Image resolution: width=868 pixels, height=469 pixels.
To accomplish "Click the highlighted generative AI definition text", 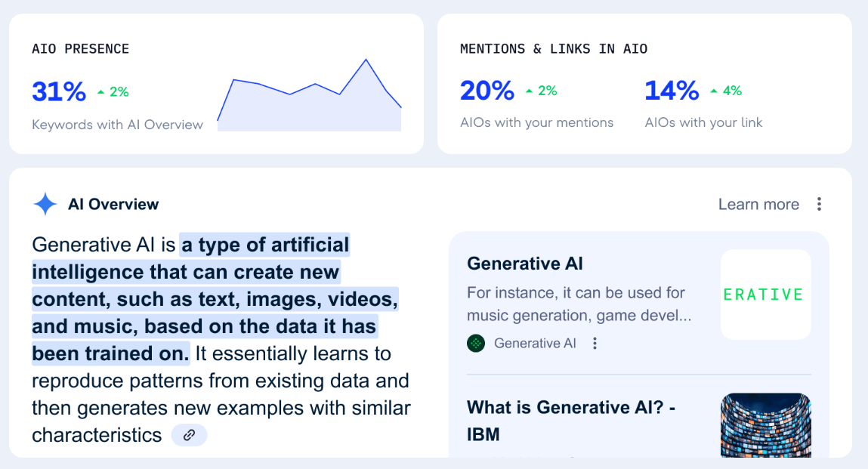I will coord(215,299).
